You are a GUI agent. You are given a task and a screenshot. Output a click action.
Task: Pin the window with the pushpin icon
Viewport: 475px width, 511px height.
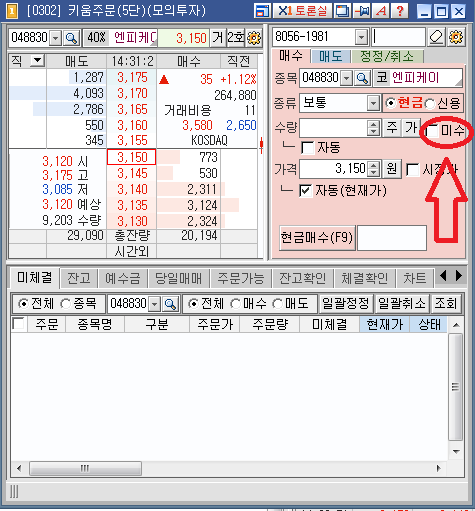coord(361,11)
